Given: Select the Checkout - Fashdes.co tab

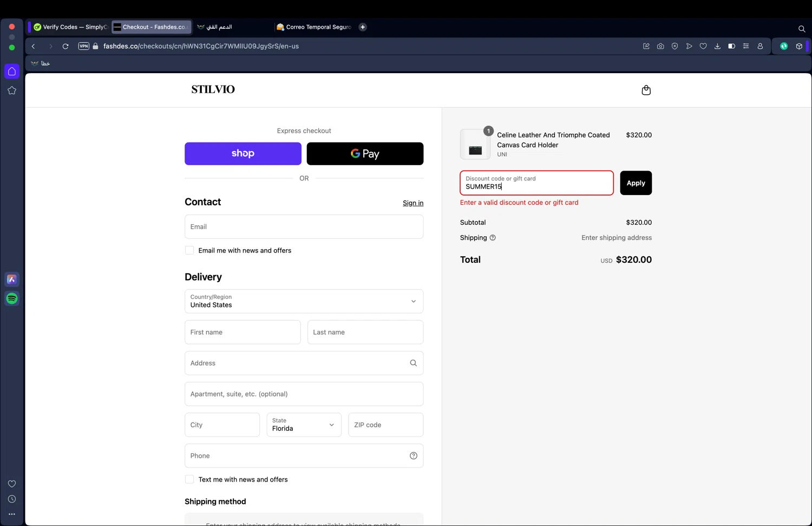Looking at the screenshot, I should (x=152, y=27).
